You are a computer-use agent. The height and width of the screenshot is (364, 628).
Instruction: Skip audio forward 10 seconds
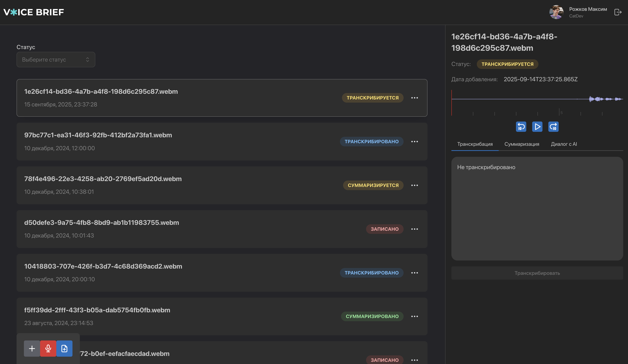(x=553, y=127)
